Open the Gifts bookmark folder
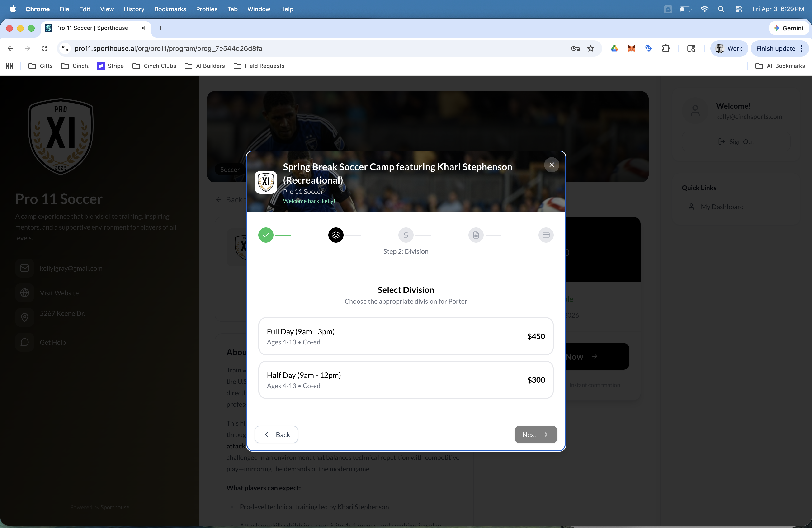The image size is (812, 528). tap(41, 66)
